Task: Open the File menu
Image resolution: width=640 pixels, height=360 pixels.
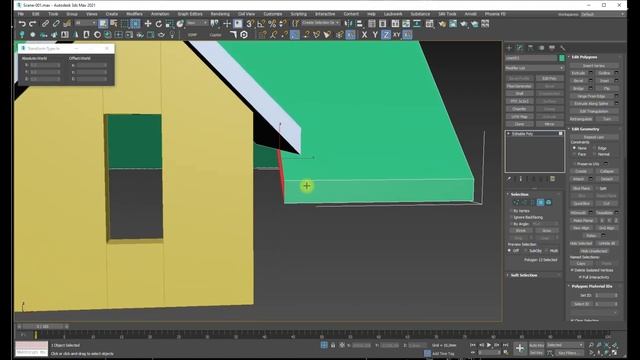Action: [21, 14]
